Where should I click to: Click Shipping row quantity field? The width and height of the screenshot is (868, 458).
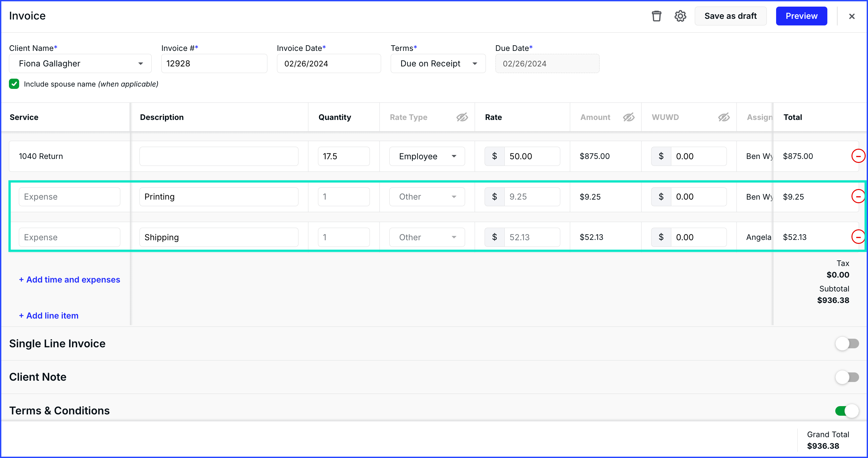click(x=343, y=237)
